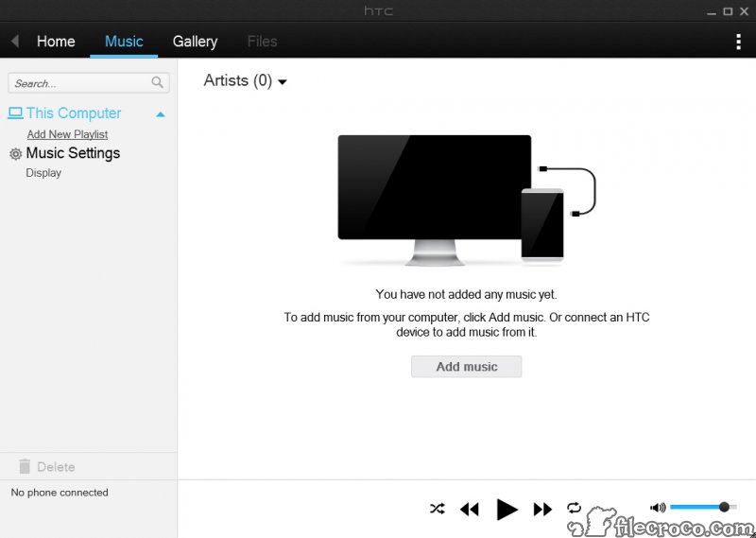The image size is (756, 538).
Task: Skip ahead with the fast-forward button
Action: (x=542, y=509)
